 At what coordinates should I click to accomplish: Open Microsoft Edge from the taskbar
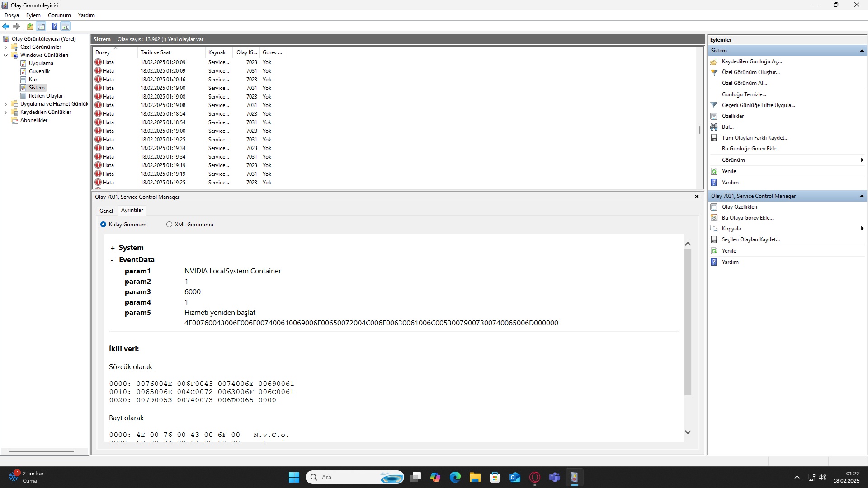(x=455, y=477)
